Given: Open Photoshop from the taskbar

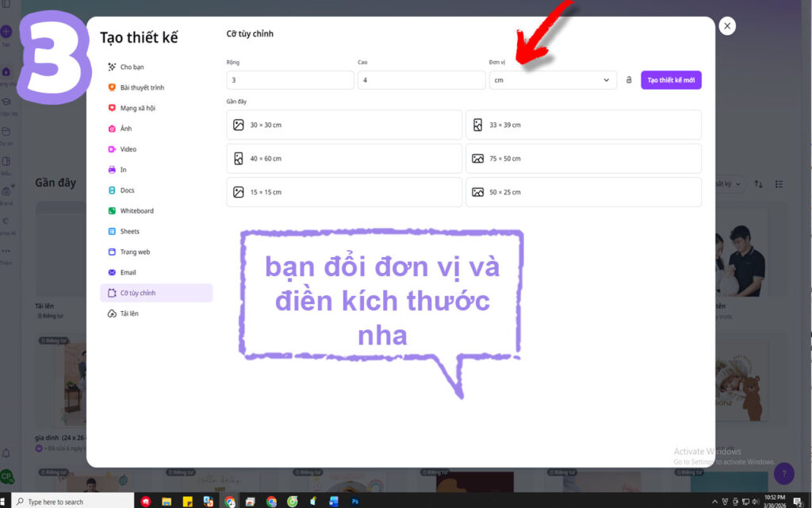Looking at the screenshot, I should [355, 502].
